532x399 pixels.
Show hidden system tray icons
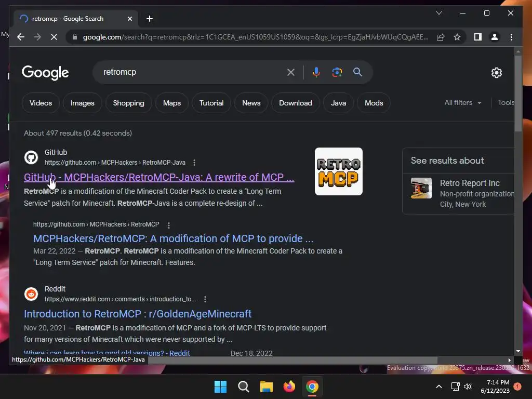coord(438,387)
